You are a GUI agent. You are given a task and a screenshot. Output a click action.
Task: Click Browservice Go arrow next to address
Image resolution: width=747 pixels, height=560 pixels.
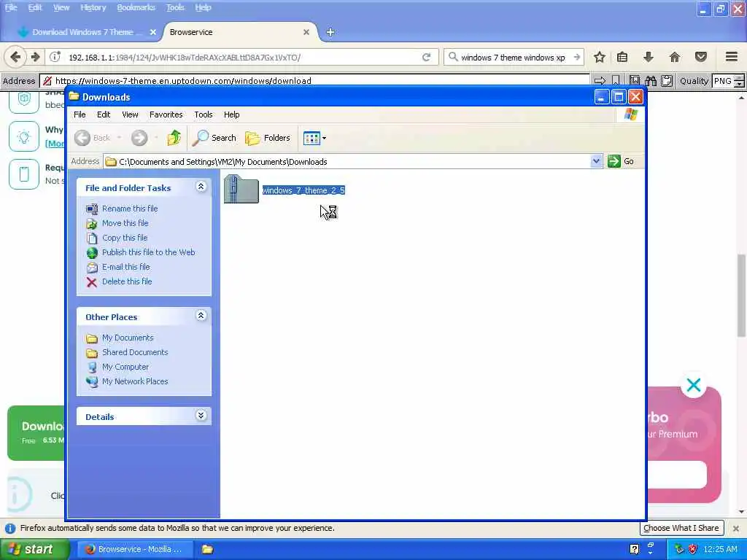pos(600,80)
